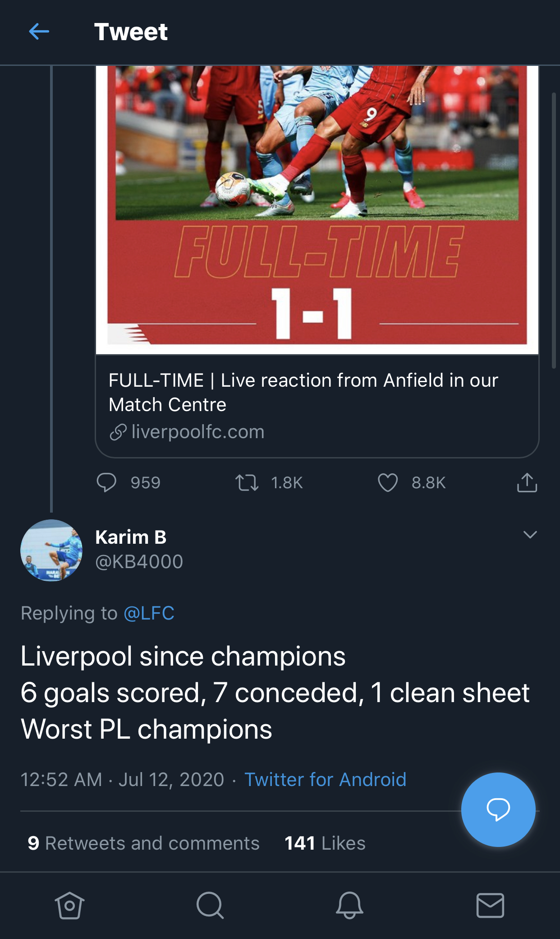Open the Notifications bell icon
560x939 pixels.
pyautogui.click(x=349, y=905)
